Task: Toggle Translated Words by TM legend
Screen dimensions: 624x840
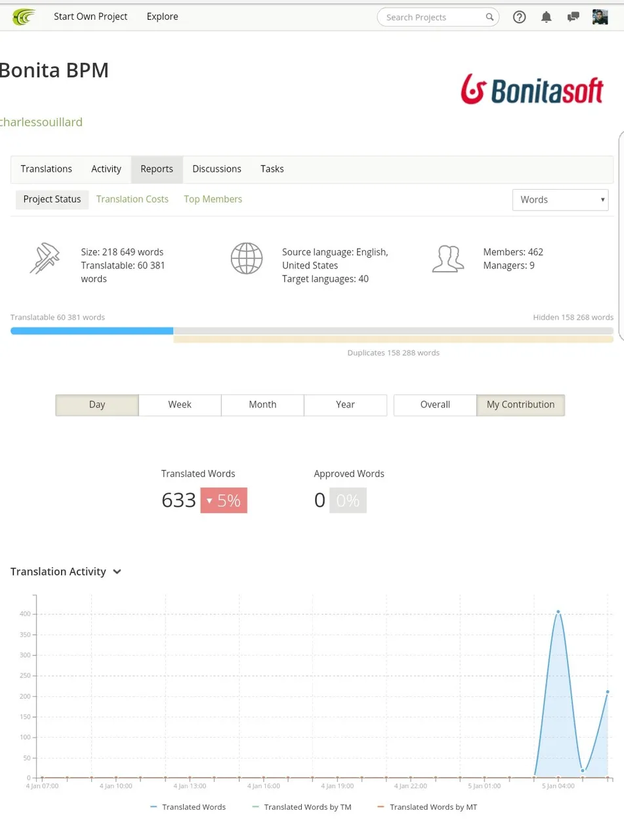Action: 301,807
